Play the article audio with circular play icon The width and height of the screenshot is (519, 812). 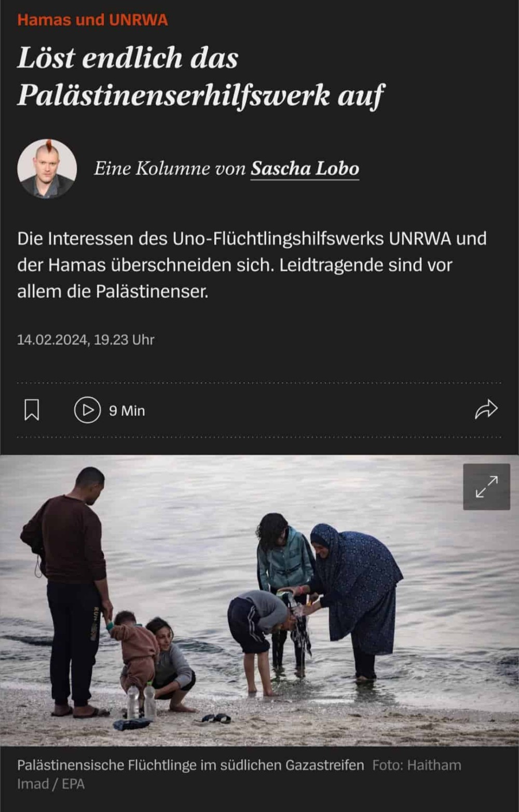click(87, 410)
